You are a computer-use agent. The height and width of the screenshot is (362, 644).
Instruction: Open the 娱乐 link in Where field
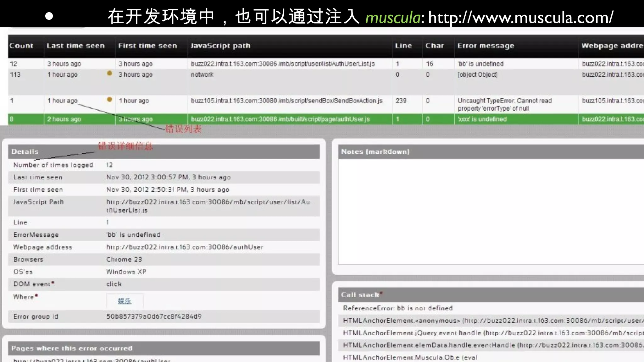[x=125, y=301]
